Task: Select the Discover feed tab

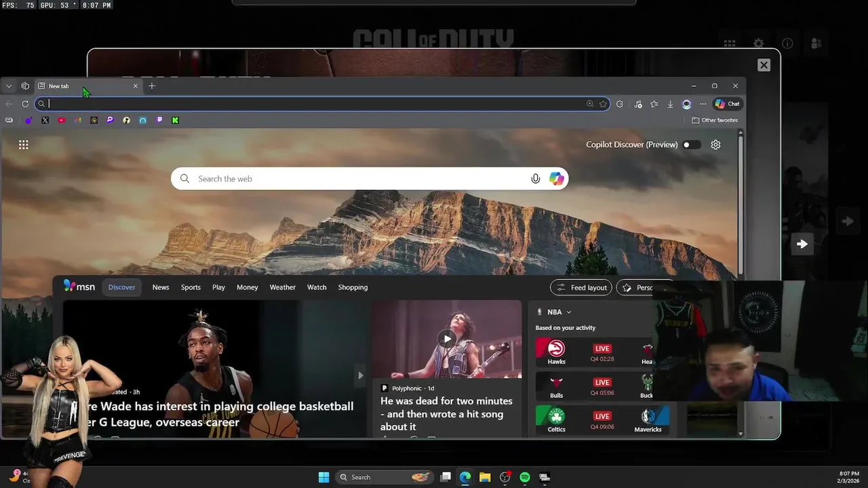Action: (122, 287)
